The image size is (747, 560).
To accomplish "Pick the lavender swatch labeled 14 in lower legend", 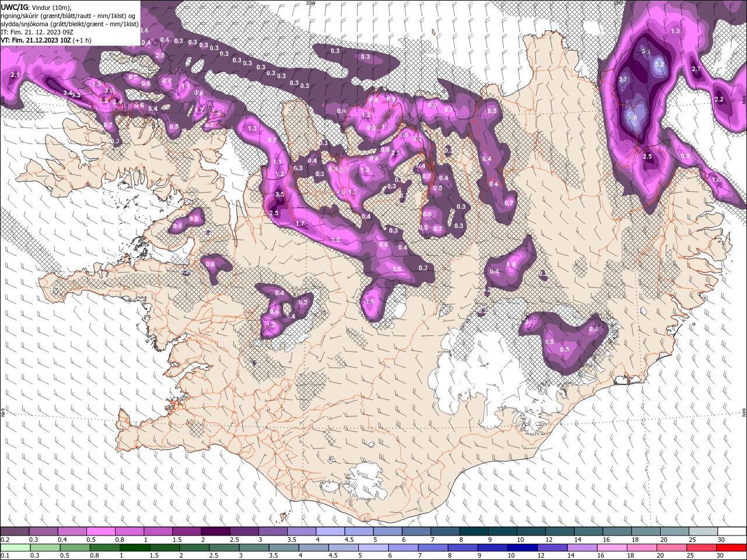I will coord(582,548).
